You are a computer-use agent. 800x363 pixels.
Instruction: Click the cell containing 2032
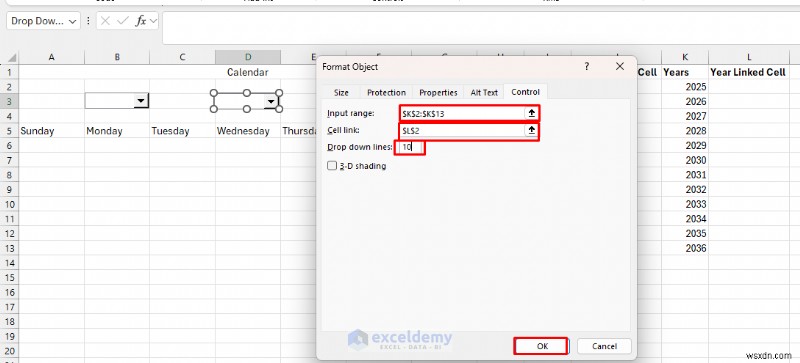685,190
